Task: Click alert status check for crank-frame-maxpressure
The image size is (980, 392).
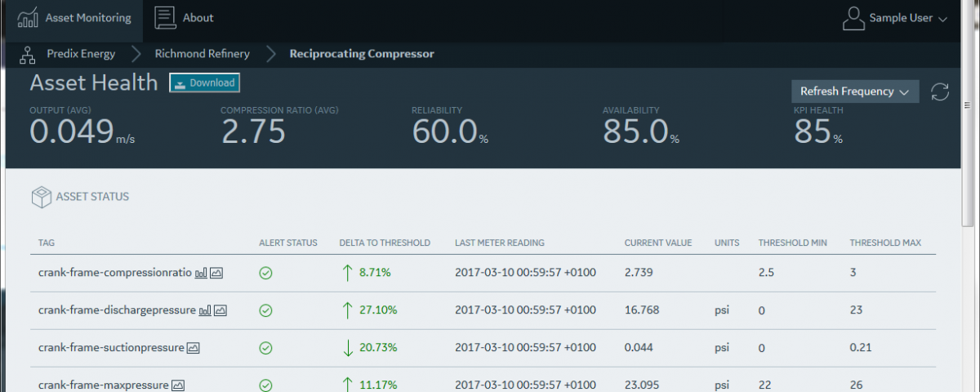Action: [265, 385]
